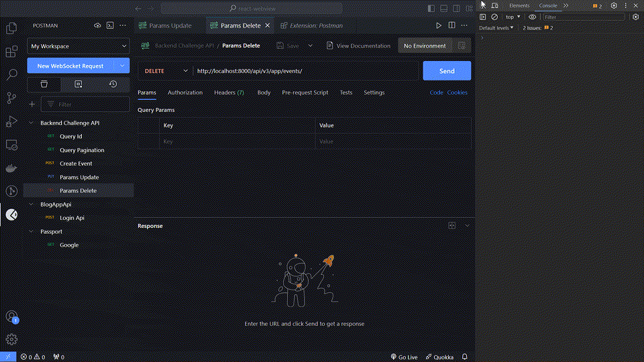
Task: Toggle device toolbar in DevTools
Action: point(495,6)
